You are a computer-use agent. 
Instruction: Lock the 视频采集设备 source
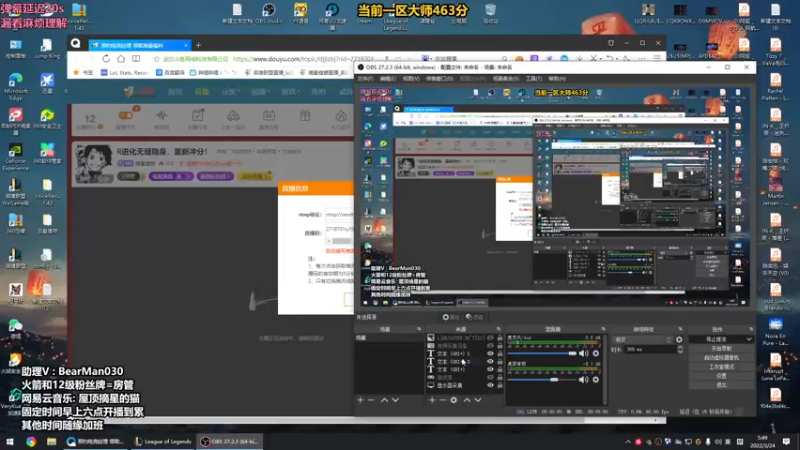[500, 345]
